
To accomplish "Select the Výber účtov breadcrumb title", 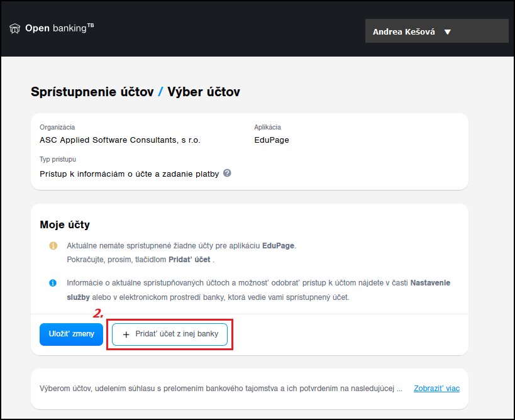I will click(x=203, y=92).
